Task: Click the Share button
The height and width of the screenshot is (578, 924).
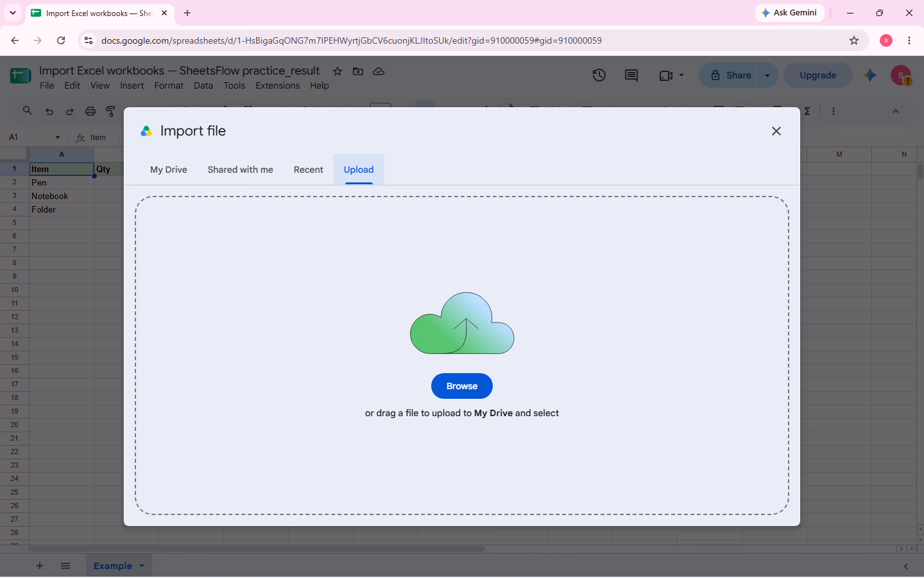Action: (x=730, y=75)
